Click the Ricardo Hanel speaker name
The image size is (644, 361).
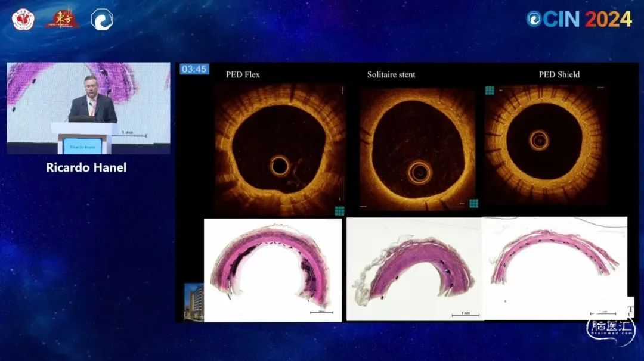[x=86, y=167]
